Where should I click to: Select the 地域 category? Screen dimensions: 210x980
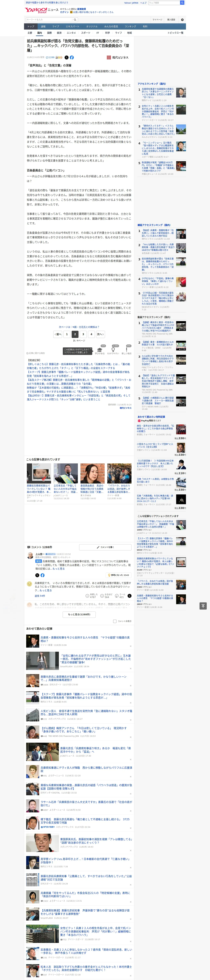pyautogui.click(x=129, y=33)
